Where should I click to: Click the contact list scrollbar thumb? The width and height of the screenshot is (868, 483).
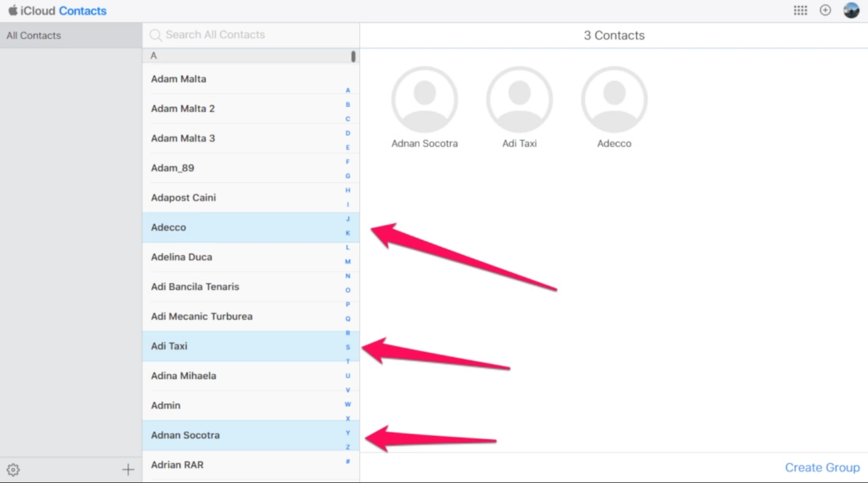(353, 56)
